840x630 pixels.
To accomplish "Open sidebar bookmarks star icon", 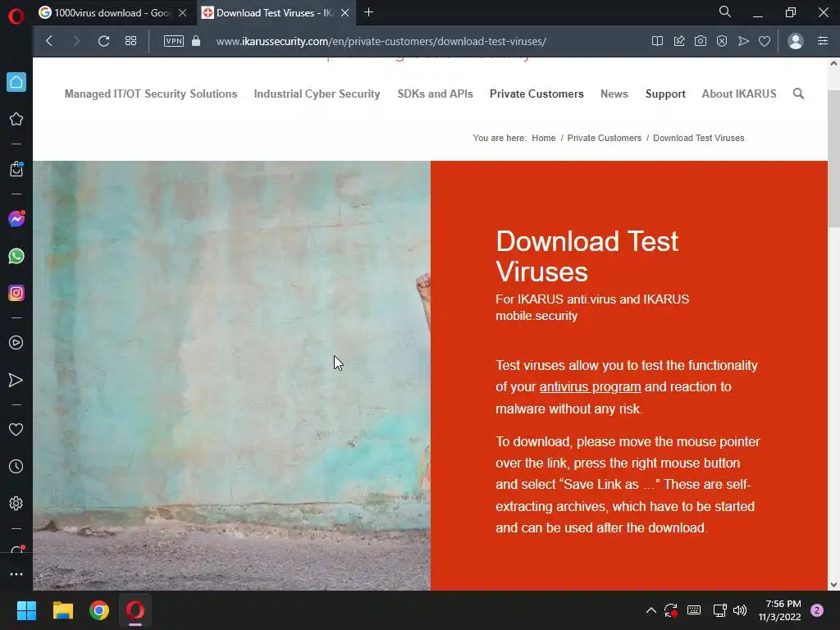I will [x=16, y=119].
